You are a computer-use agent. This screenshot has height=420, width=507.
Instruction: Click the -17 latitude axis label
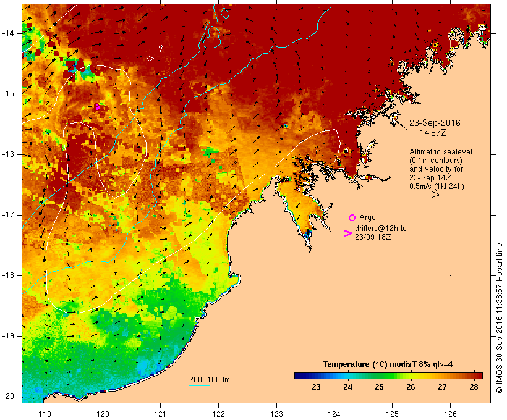pyautogui.click(x=8, y=215)
